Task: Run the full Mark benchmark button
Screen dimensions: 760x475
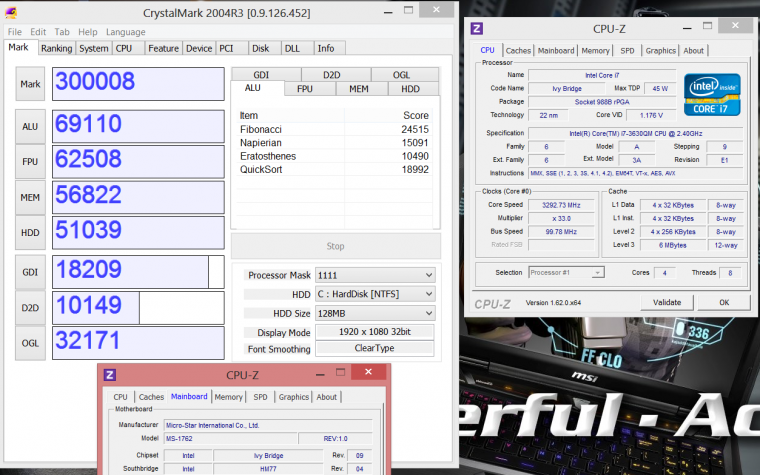Action: click(30, 85)
